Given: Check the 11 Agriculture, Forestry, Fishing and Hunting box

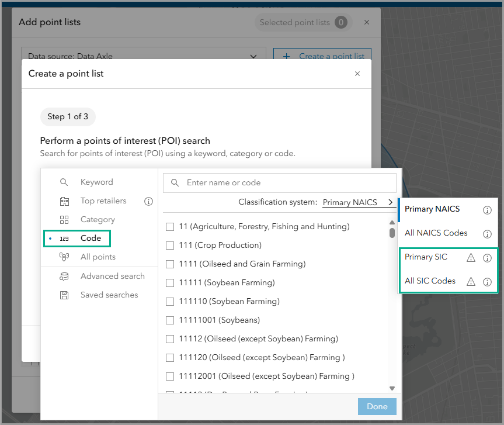Looking at the screenshot, I should (x=170, y=227).
